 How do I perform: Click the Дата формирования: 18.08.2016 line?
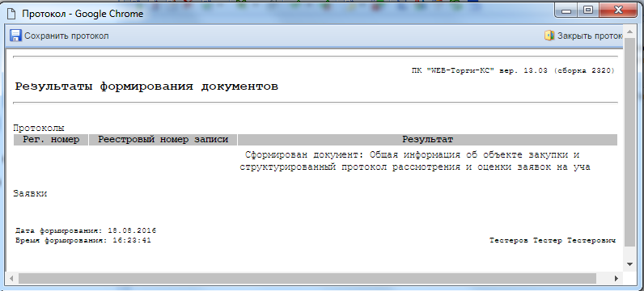[86, 230]
